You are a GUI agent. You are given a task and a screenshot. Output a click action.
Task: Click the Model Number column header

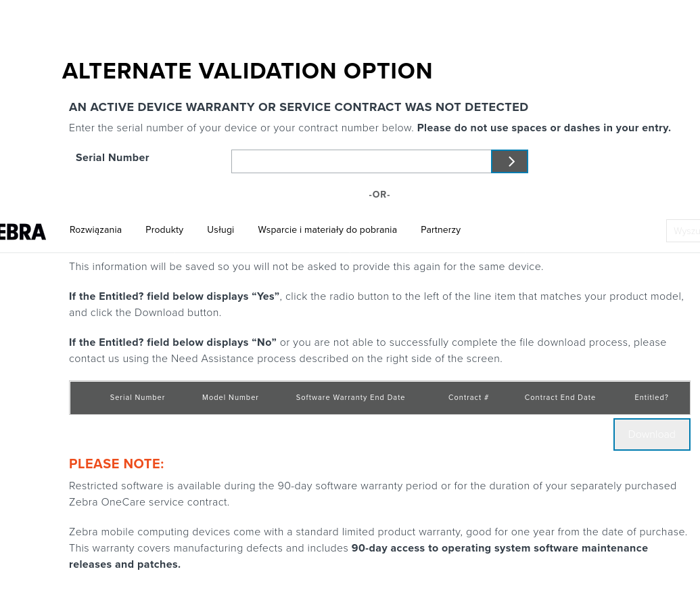[230, 398]
